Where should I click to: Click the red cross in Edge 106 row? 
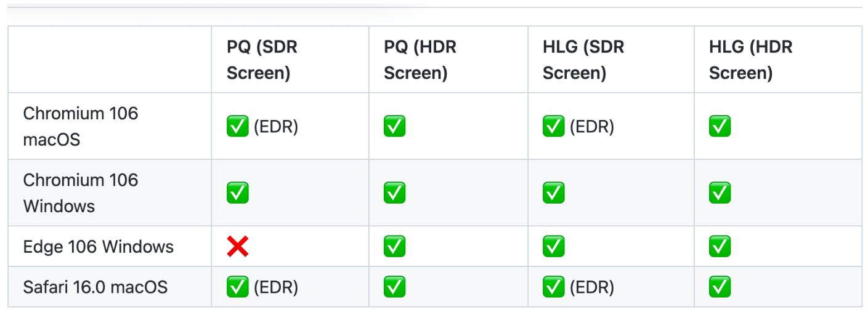238,247
